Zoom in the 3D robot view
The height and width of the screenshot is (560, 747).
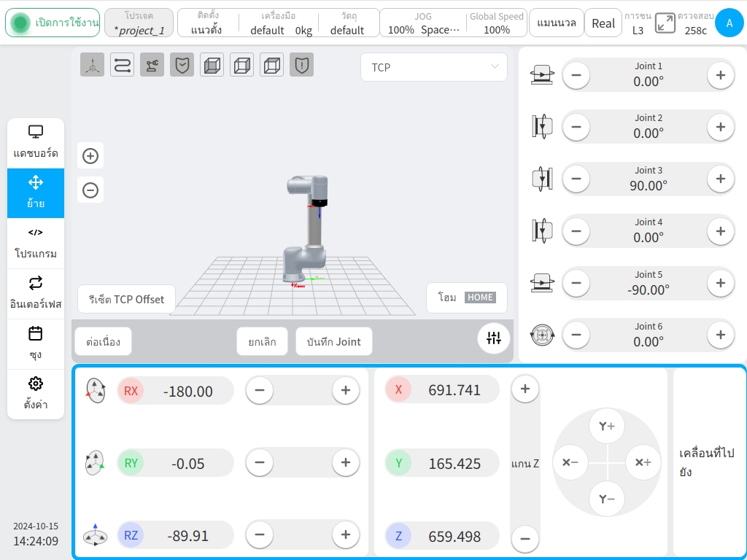point(90,156)
